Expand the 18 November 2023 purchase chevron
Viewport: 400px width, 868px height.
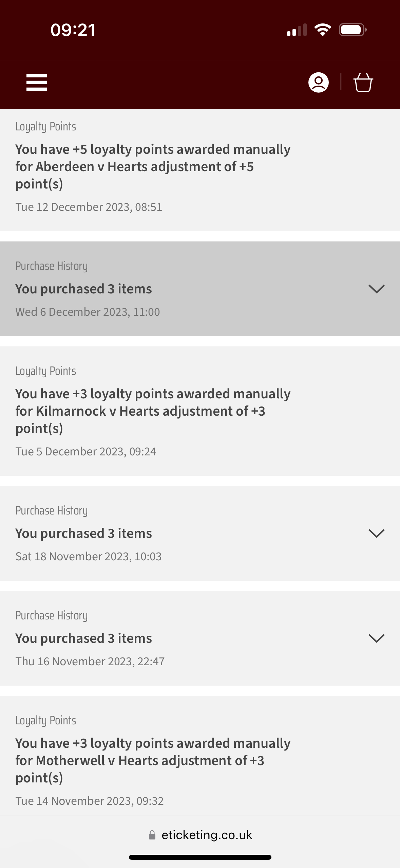click(376, 534)
